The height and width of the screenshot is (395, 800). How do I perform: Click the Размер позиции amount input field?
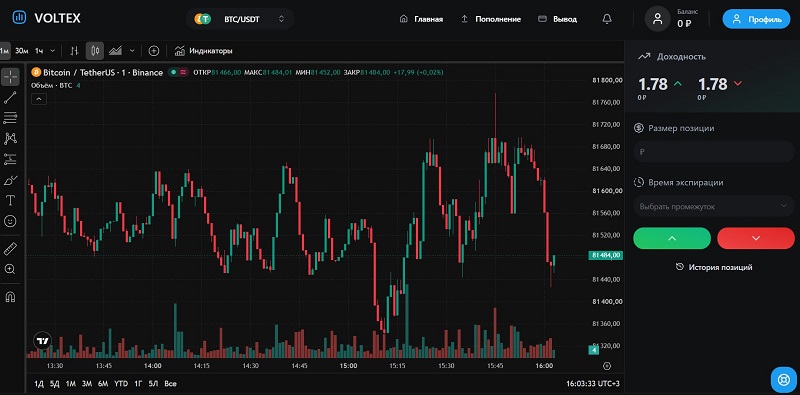[713, 152]
